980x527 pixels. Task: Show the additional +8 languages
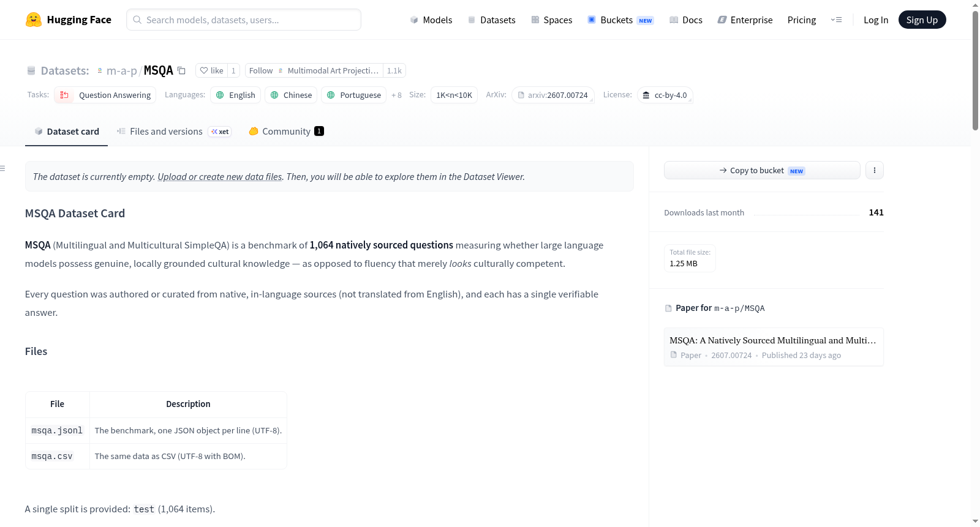[396, 95]
